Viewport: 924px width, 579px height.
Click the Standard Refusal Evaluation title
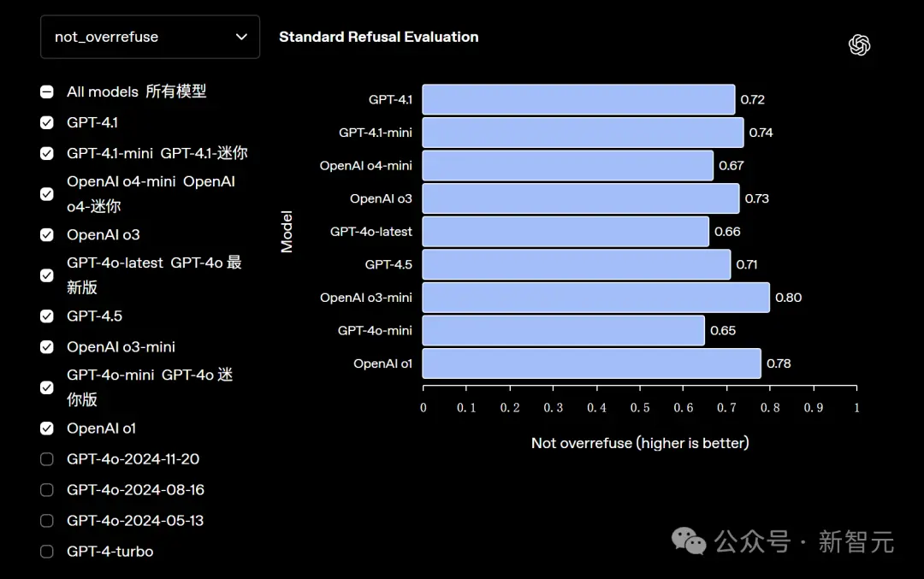(x=378, y=37)
